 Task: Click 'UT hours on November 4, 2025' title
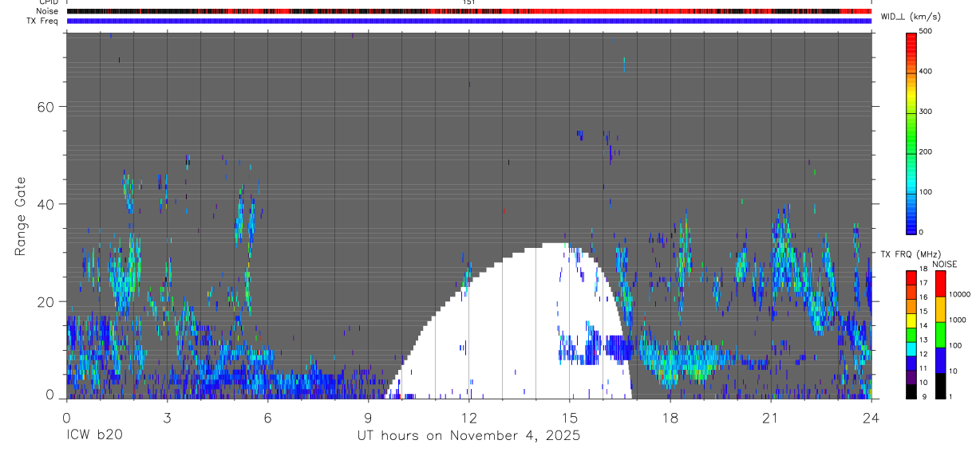[x=468, y=436]
